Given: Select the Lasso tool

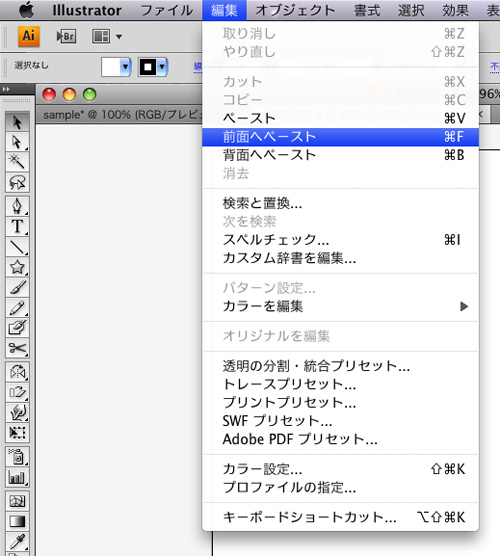Looking at the screenshot, I should coord(17,182).
